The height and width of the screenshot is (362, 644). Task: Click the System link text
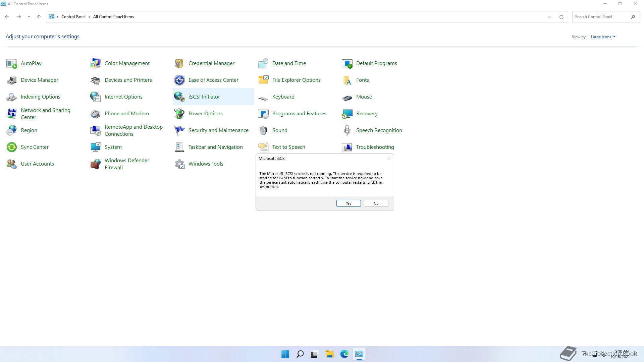click(113, 147)
